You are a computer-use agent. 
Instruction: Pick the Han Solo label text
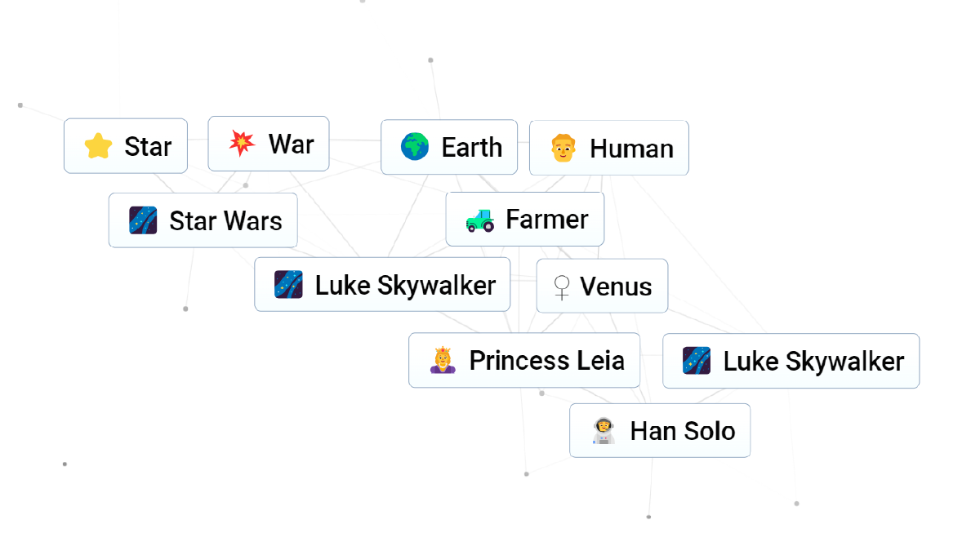coord(682,431)
